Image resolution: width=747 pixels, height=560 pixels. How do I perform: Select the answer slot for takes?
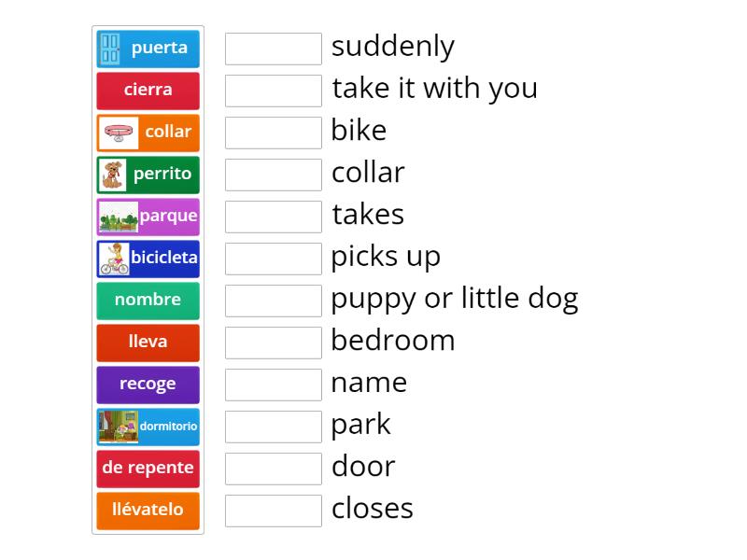pyautogui.click(x=273, y=217)
